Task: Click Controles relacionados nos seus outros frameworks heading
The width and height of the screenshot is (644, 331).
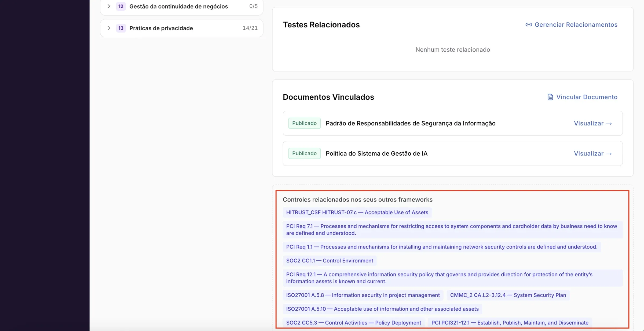Action: (358, 200)
